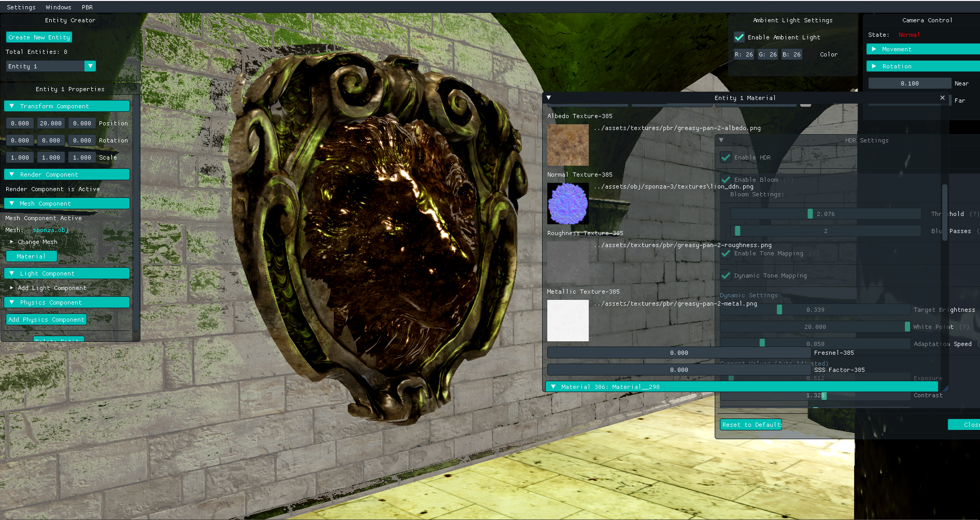Viewport: 980px width, 520px height.
Task: Select the lion_ddn.png normal texture path
Action: pos(674,186)
